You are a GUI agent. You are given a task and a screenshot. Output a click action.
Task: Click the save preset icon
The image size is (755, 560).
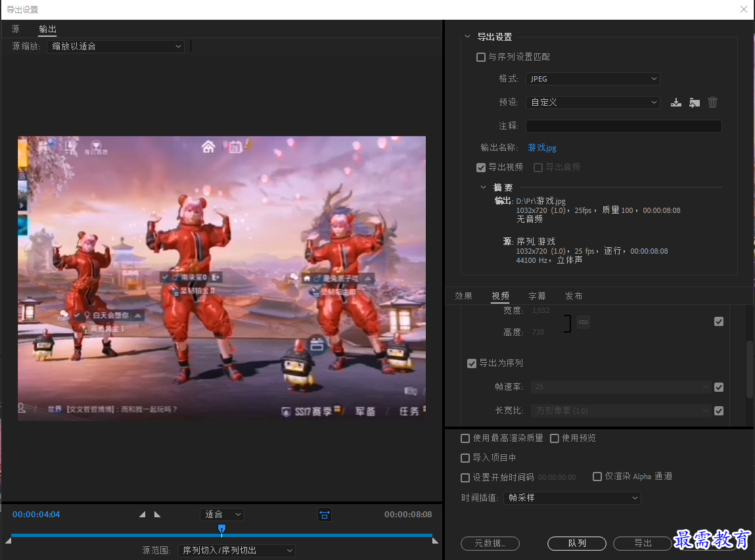tap(676, 103)
